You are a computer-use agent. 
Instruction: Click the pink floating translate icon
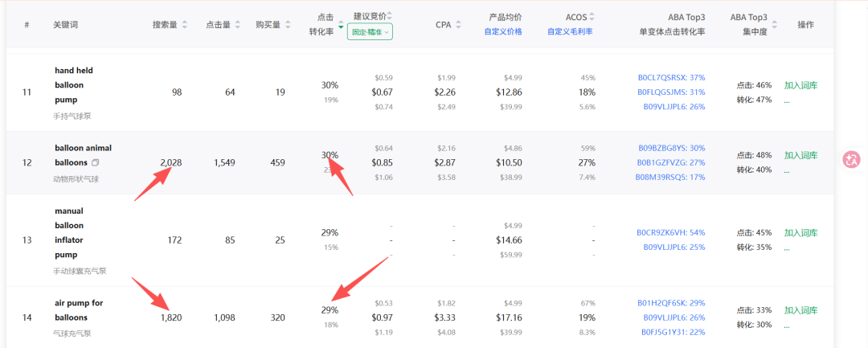tap(851, 159)
